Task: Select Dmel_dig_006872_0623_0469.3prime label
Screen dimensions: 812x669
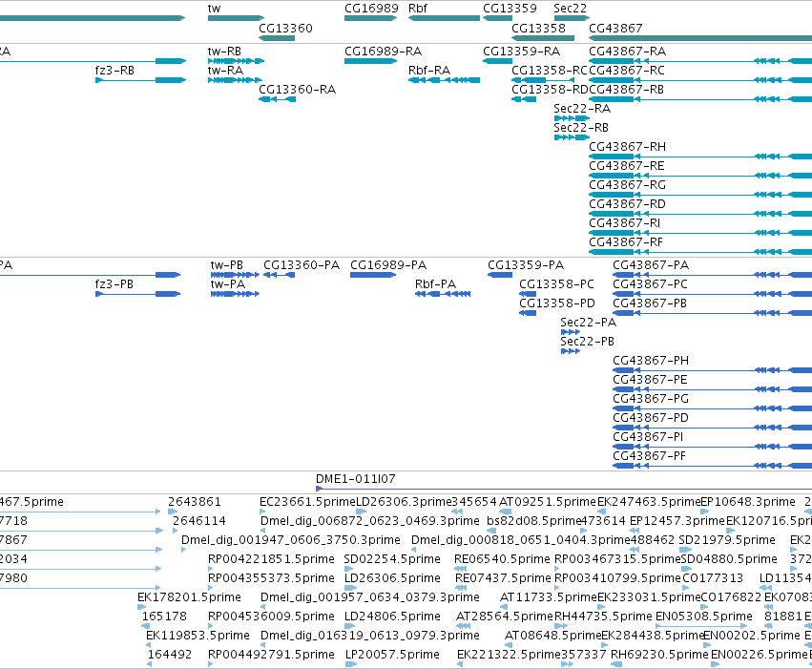Action: click(x=370, y=521)
